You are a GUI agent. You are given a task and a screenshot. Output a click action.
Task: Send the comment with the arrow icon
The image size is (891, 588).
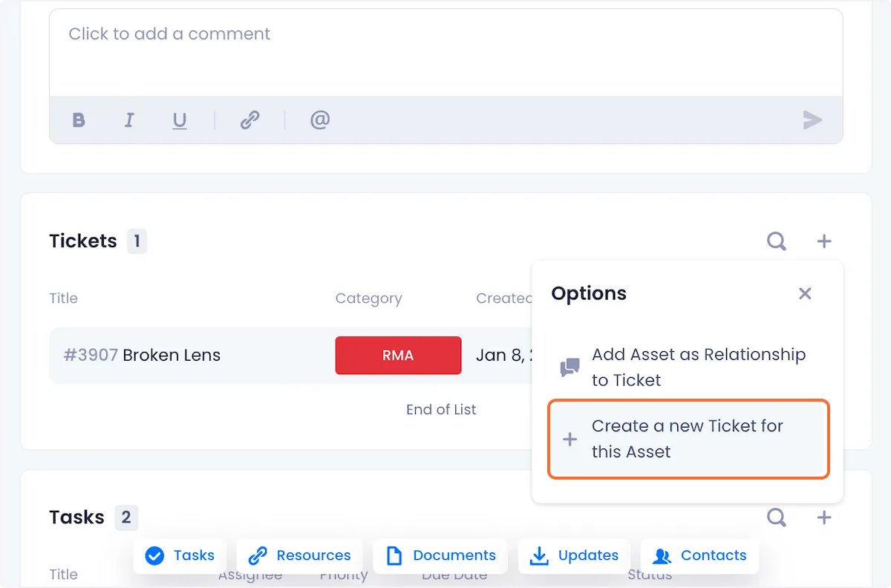(x=813, y=120)
